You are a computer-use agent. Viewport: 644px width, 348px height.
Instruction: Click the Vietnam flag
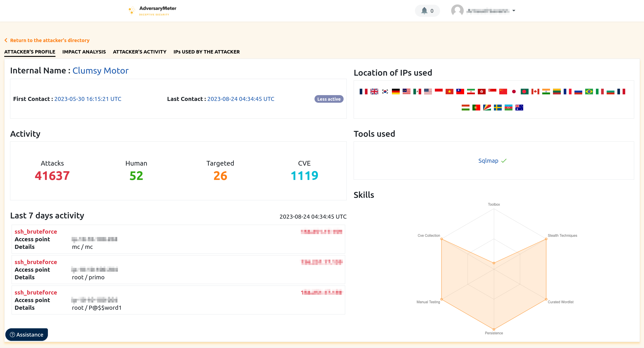[x=449, y=92]
